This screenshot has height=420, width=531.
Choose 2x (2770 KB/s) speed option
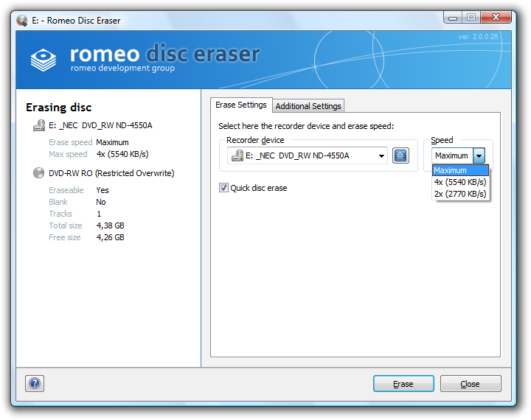pyautogui.click(x=460, y=194)
